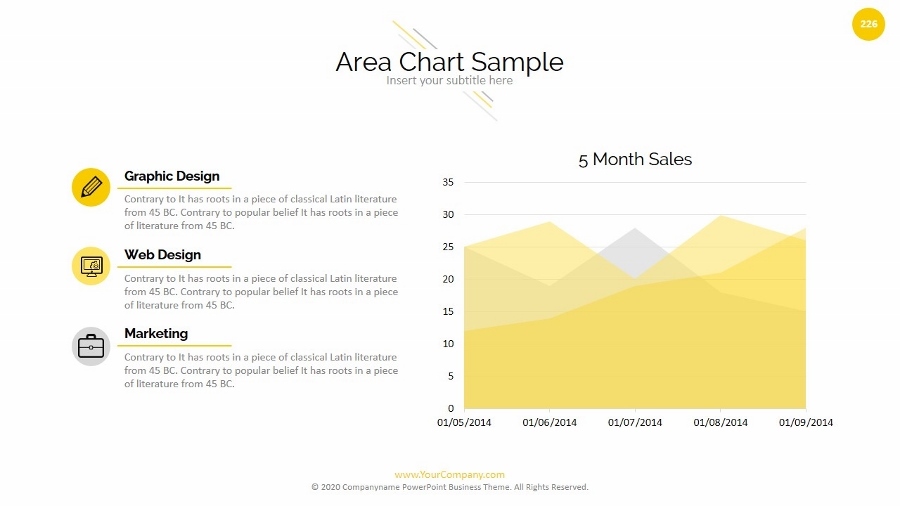Click the monitor icon beside Web Design
Image resolution: width=900 pixels, height=506 pixels.
click(x=91, y=266)
